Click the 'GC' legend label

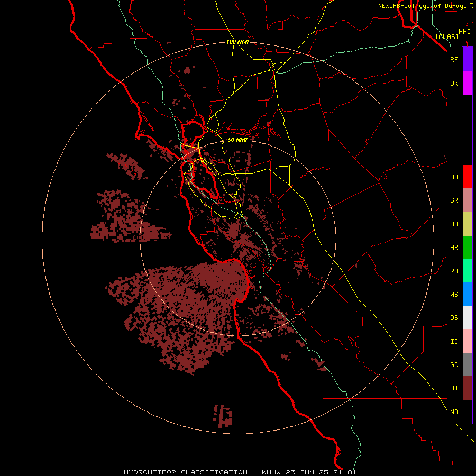click(454, 365)
